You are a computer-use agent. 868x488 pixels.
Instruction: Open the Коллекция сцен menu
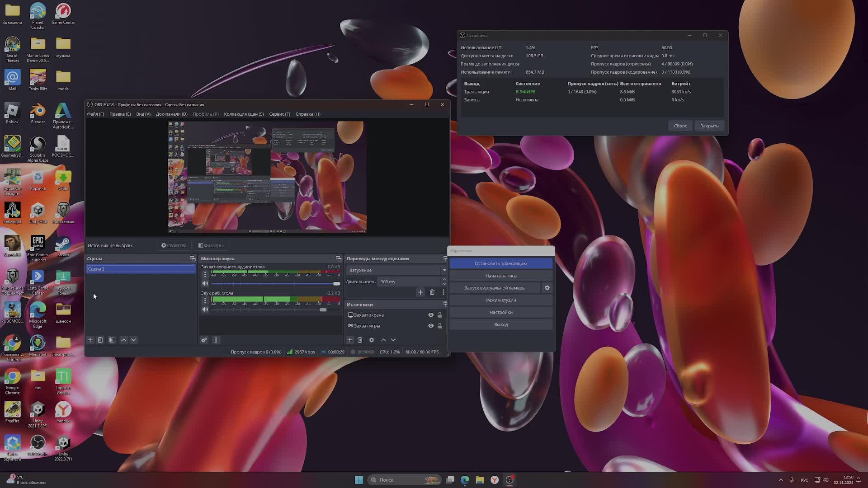point(244,114)
